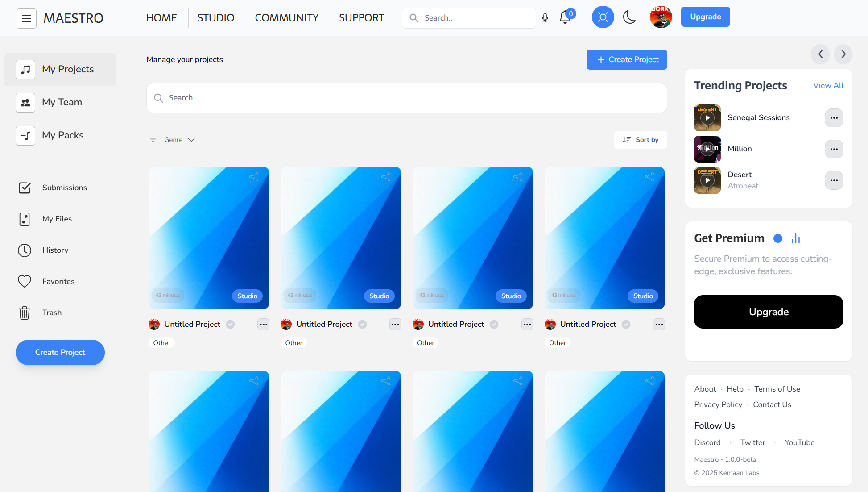Start voice search with the microphone icon
Viewport: 868px width, 492px height.
point(545,18)
